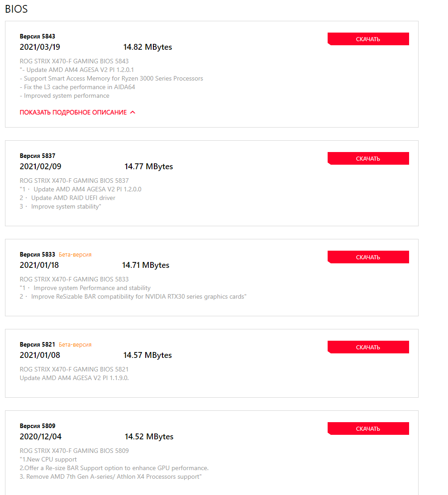Viewport: 448px width, 495px height.
Task: Click the BIOS section heading
Action: (x=16, y=9)
